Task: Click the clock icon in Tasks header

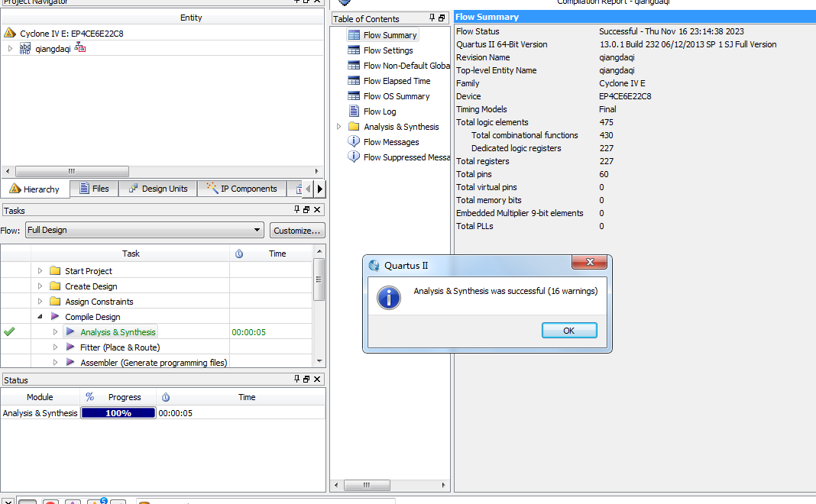Action: coord(239,254)
